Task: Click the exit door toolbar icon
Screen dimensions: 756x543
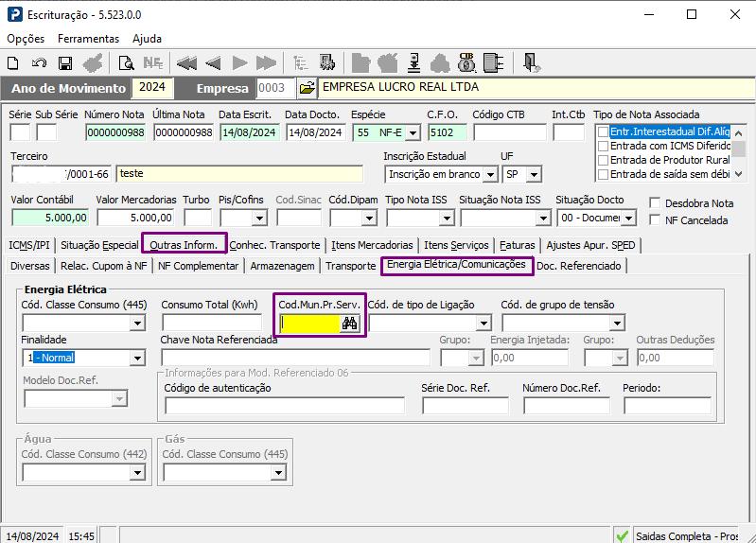Action: (531, 63)
